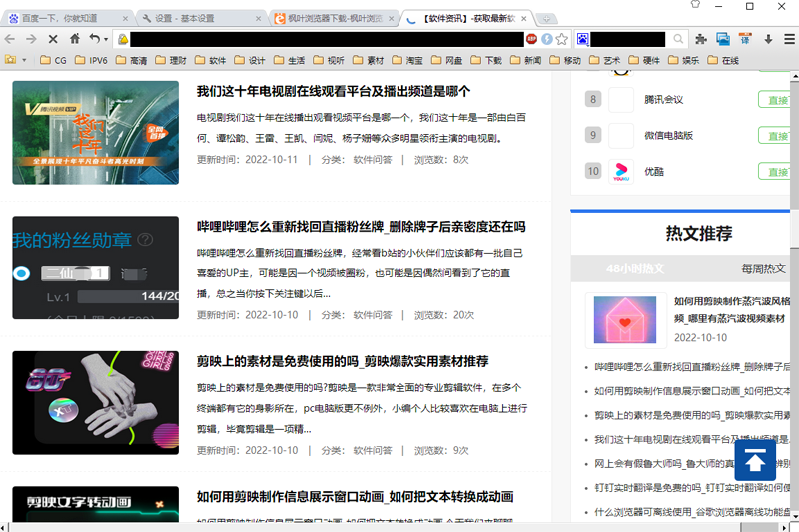Switch to the 百度一下 browser tab
799x532 pixels.
pos(68,18)
